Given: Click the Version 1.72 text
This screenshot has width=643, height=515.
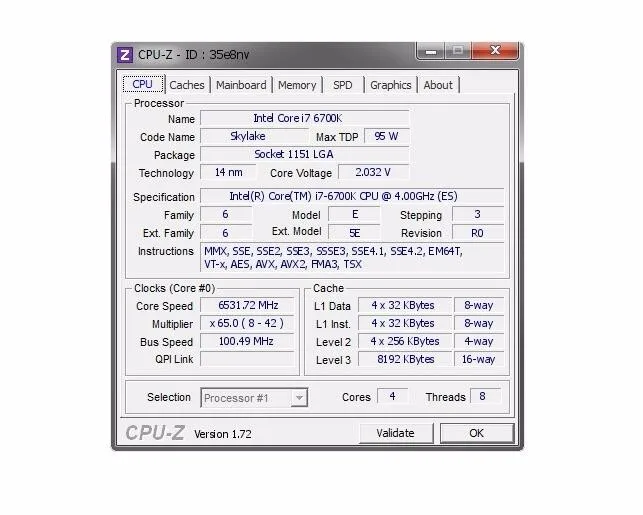Looking at the screenshot, I should pos(223,434).
